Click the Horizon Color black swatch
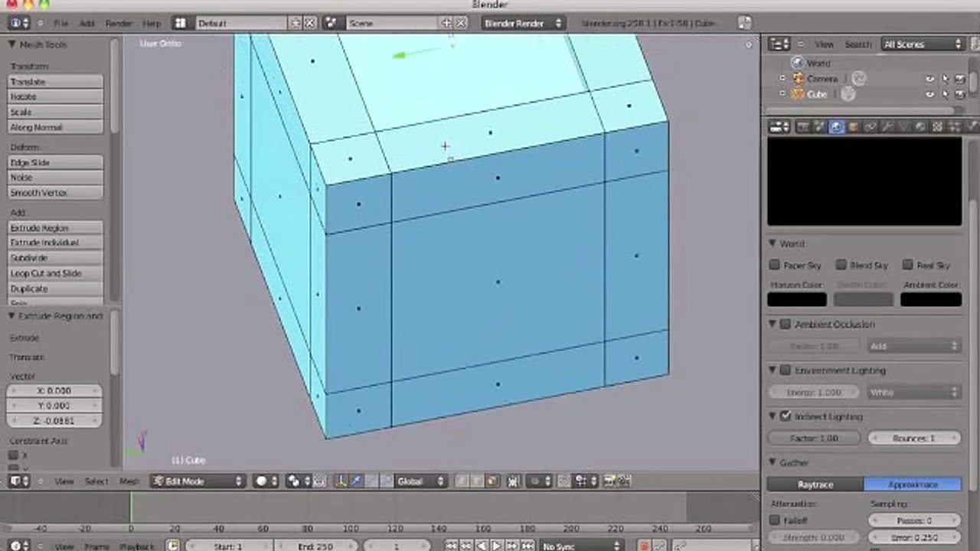The width and height of the screenshot is (980, 551). [797, 299]
